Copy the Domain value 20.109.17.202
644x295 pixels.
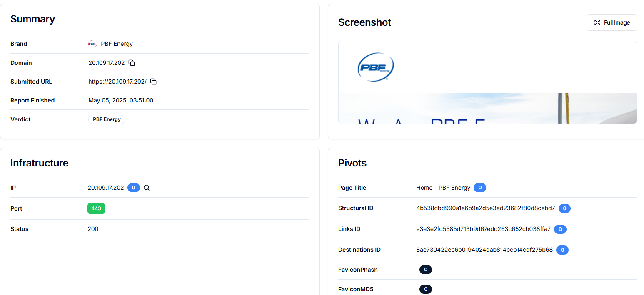132,63
